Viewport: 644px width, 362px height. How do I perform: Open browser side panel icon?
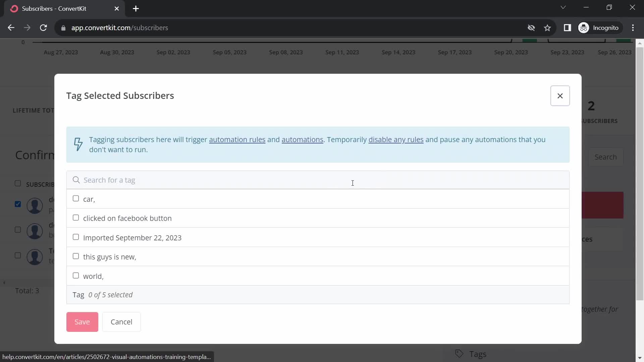pos(567,28)
